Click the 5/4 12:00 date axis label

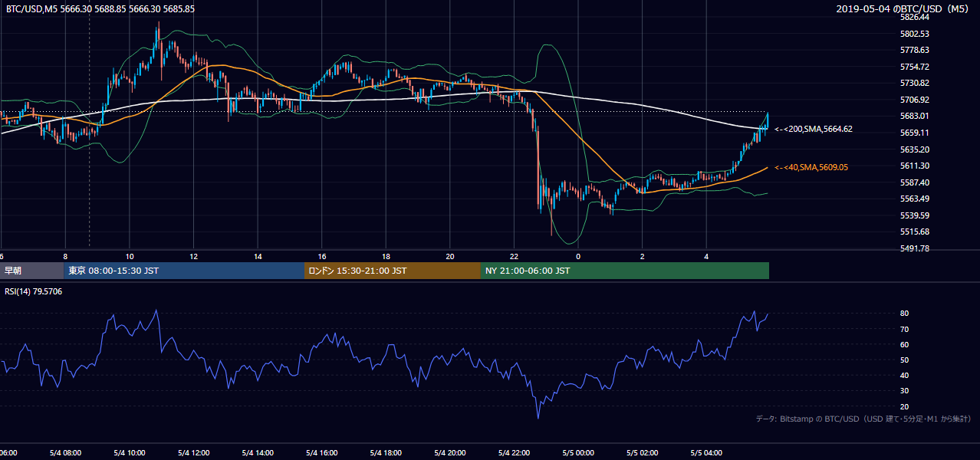[x=193, y=453]
